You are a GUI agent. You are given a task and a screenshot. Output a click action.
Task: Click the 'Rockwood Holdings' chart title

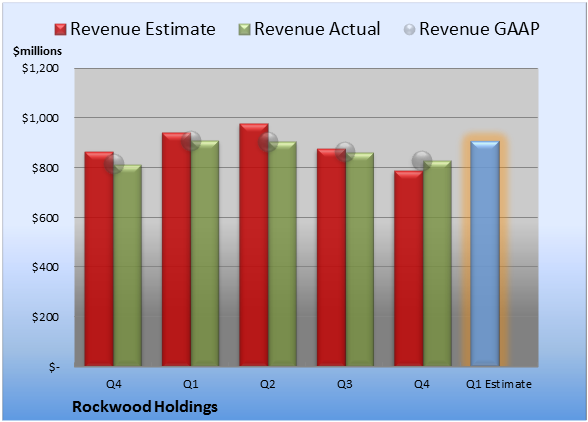tap(145, 407)
